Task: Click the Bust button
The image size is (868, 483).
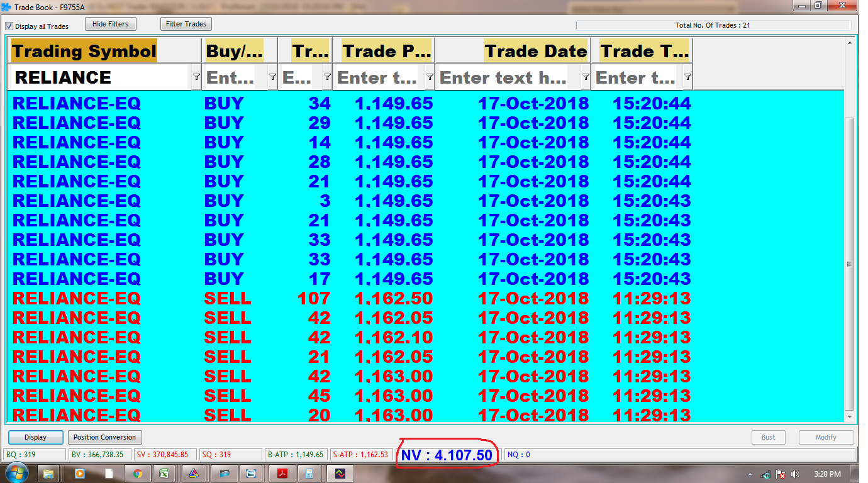Action: (769, 437)
